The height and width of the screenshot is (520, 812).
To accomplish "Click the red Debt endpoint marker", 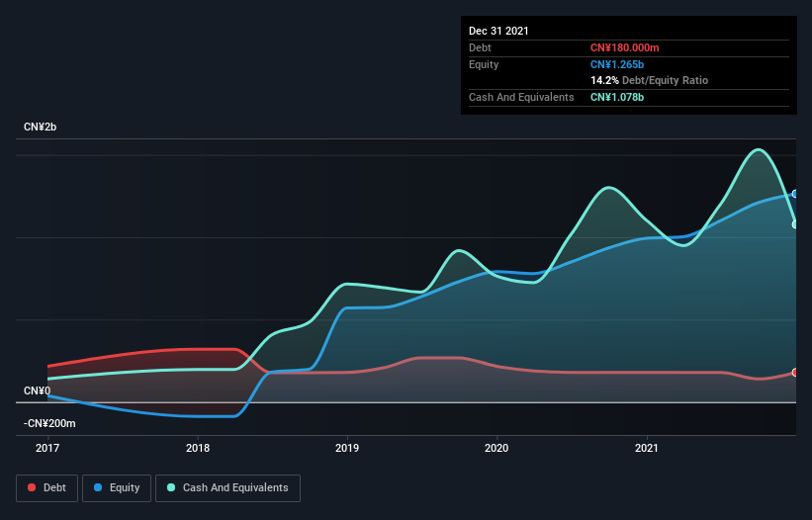I will [795, 373].
